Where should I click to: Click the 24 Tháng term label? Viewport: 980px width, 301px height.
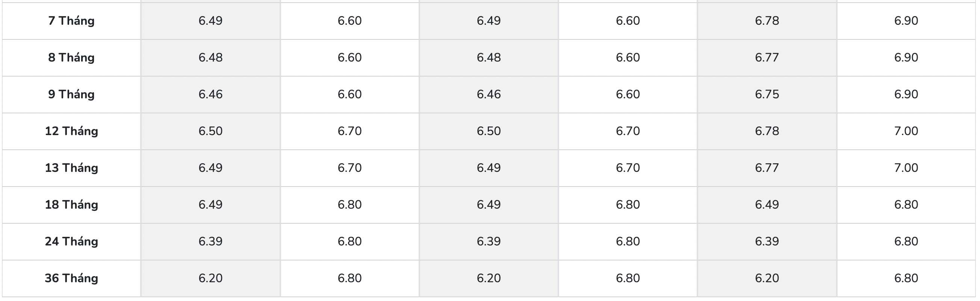(71, 242)
